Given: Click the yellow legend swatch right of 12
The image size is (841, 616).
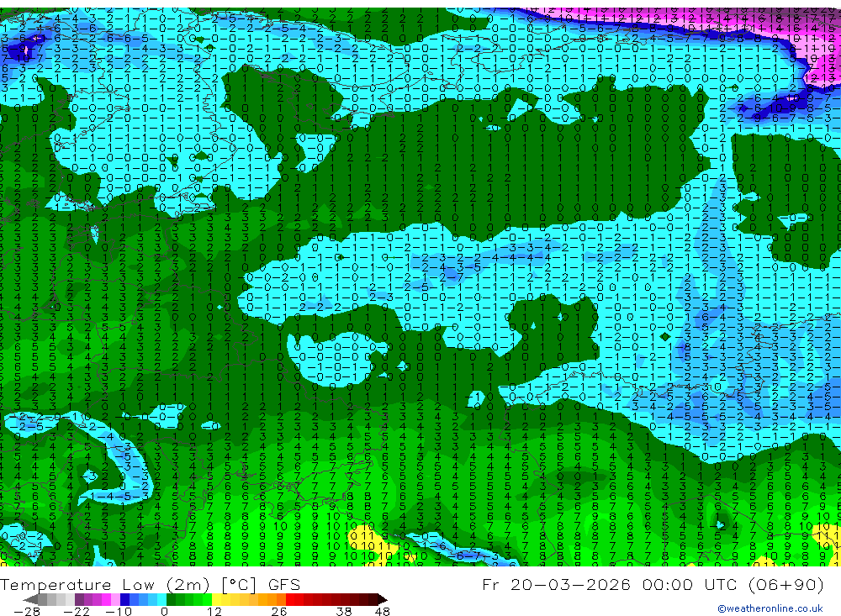Looking at the screenshot, I should pos(216,599).
